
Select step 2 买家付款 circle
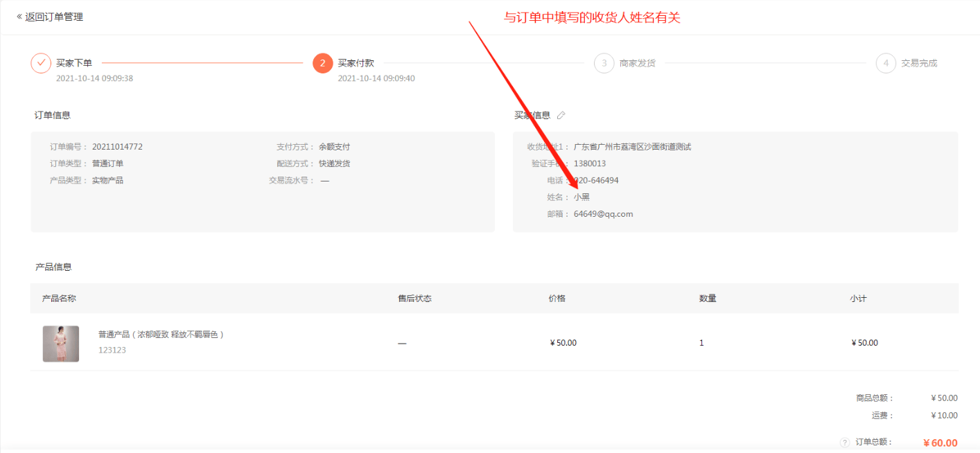[x=323, y=63]
